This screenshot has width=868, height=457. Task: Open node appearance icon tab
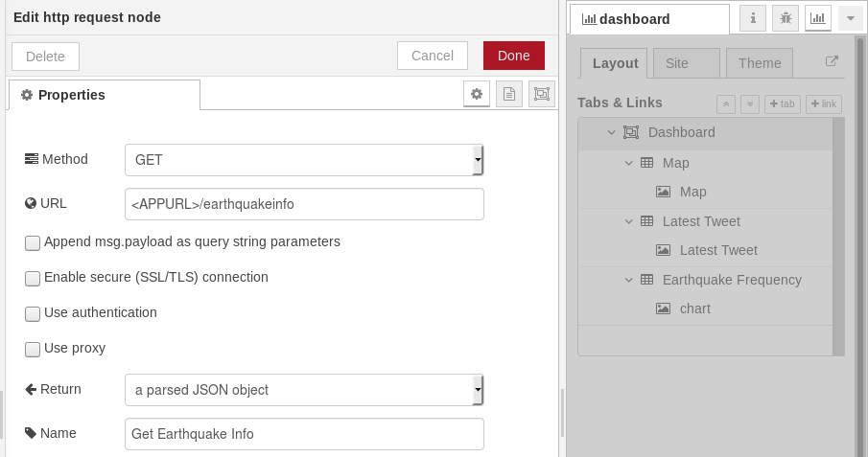click(x=542, y=94)
